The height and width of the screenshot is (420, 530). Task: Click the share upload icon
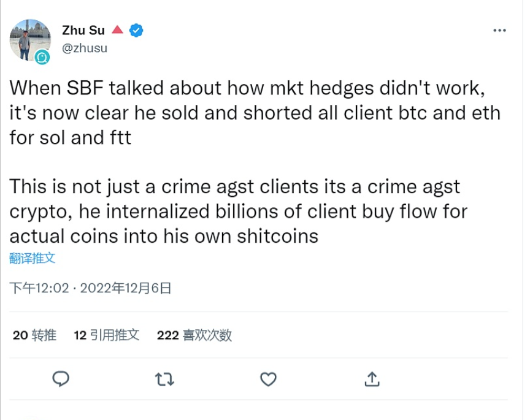pyautogui.click(x=372, y=380)
